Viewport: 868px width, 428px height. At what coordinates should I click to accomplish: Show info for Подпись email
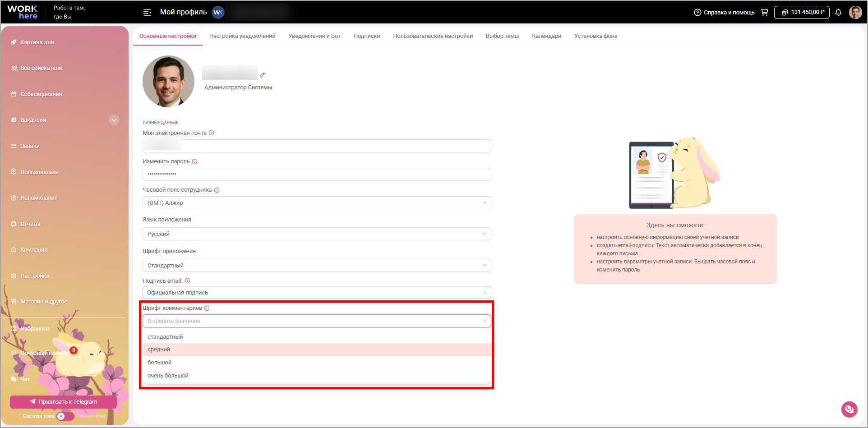pyautogui.click(x=188, y=281)
